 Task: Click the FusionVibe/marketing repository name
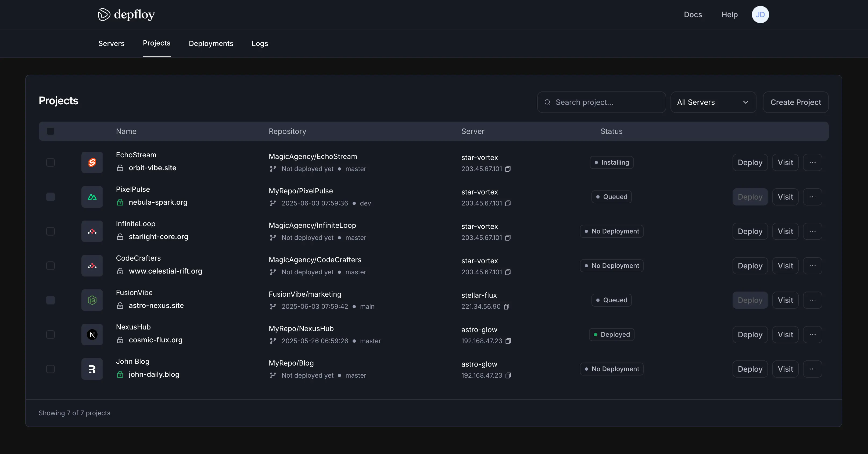click(305, 295)
